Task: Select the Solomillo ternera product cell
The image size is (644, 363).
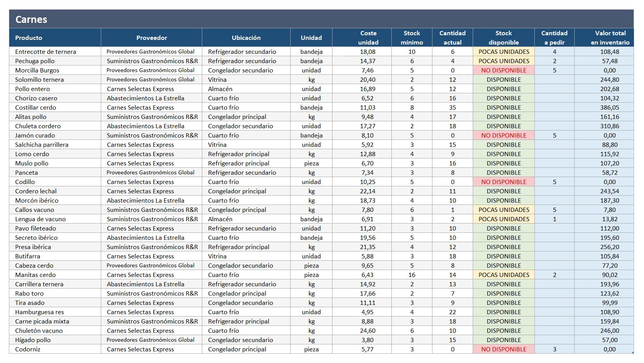Action: 55,79
